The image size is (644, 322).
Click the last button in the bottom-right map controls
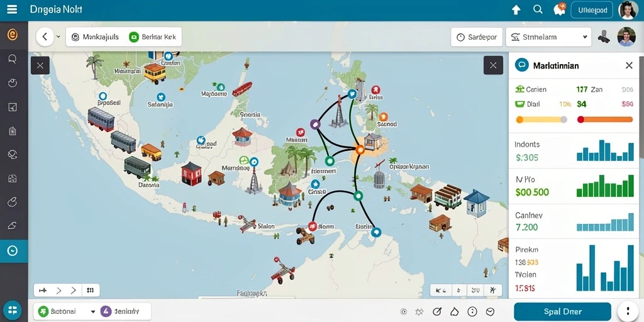coord(492,291)
